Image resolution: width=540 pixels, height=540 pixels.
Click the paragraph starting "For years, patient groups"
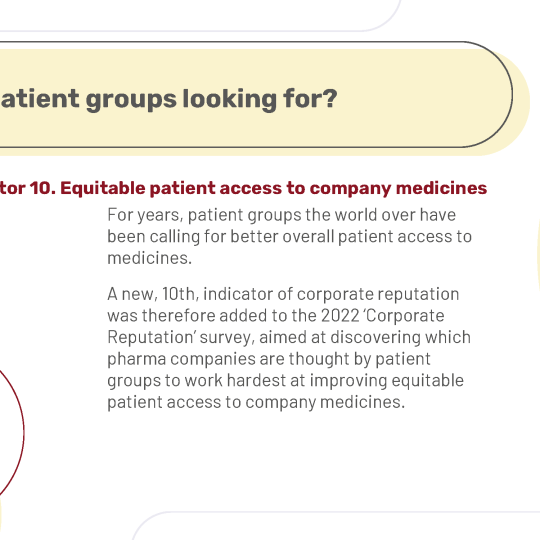click(289, 236)
